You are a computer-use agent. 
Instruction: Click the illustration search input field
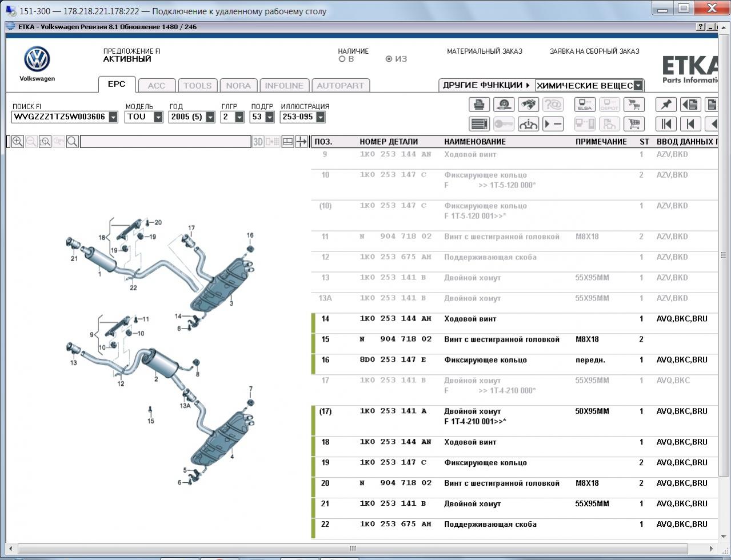tap(166, 142)
